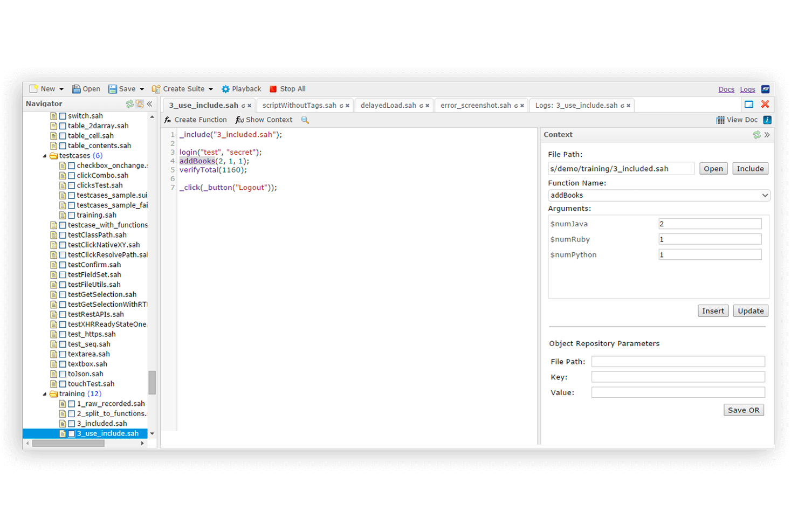Switch to the delayedLoad.sah tab

click(x=390, y=105)
